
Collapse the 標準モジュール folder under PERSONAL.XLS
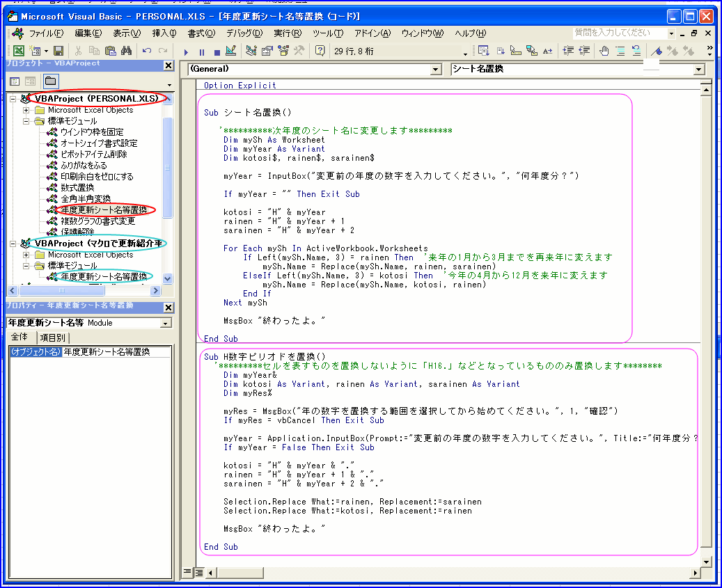[x=26, y=120]
